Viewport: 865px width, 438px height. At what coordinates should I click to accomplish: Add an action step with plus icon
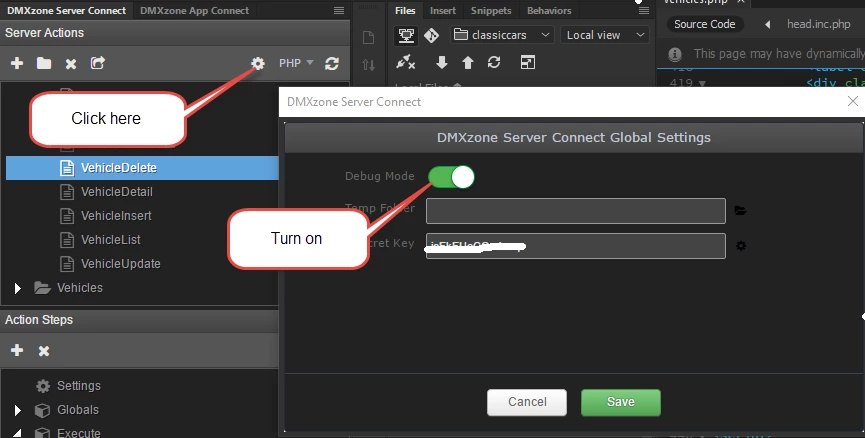[17, 350]
